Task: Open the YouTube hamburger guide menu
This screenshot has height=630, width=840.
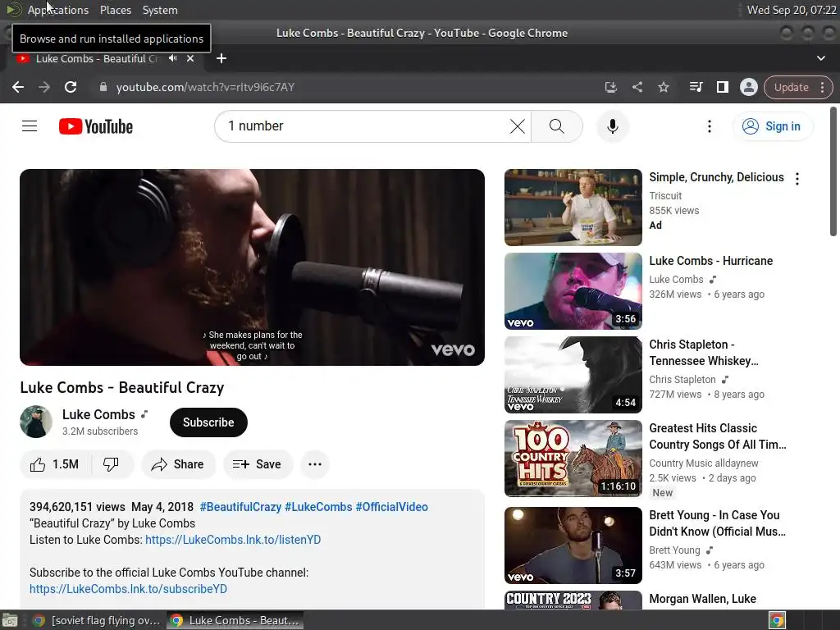Action: point(30,126)
